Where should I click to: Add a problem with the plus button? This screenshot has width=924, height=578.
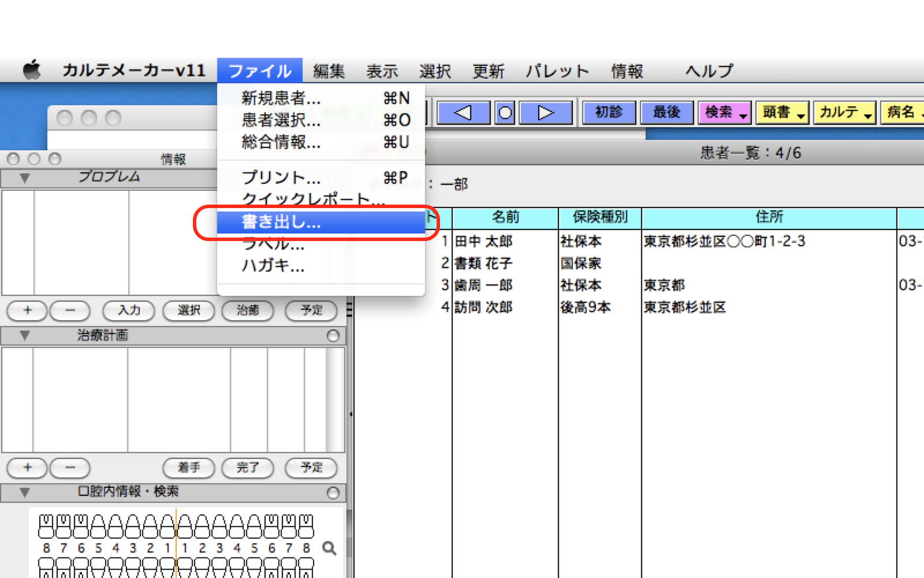(x=27, y=310)
